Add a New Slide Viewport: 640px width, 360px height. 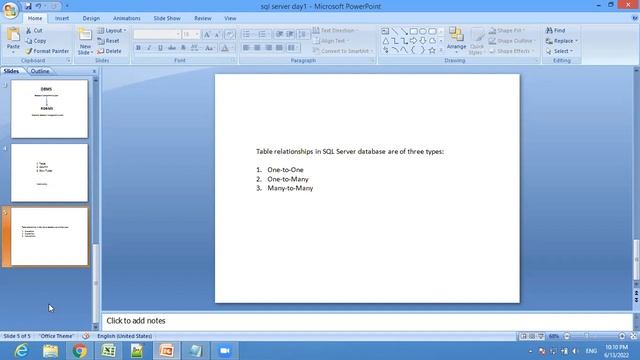[85, 41]
